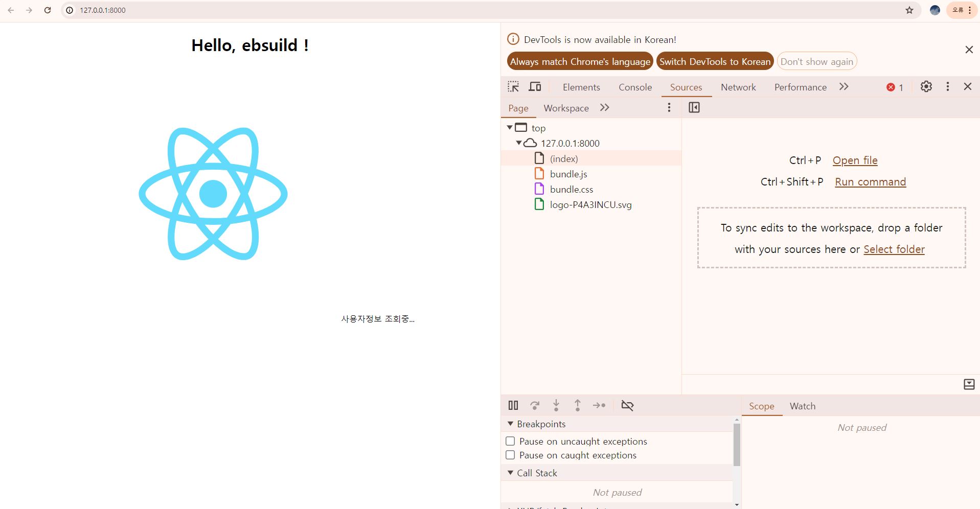Enable Pause on uncaught exceptions
Viewport: 980px width, 509px height.
point(510,441)
